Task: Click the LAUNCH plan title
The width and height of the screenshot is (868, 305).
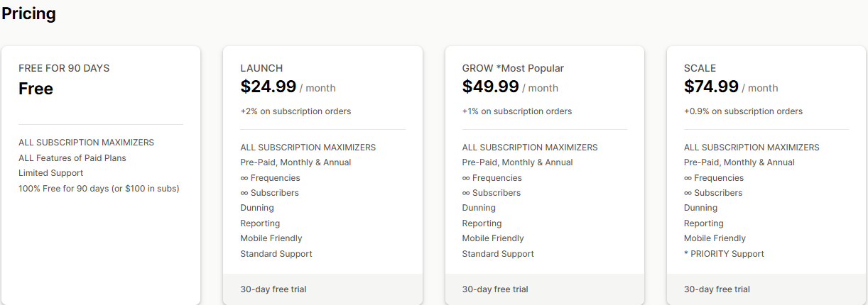Action: coord(261,68)
